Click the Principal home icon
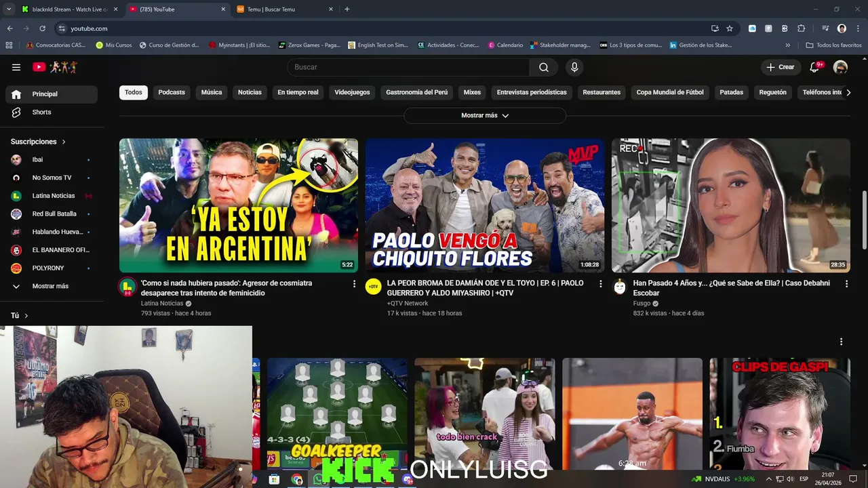This screenshot has width=868, height=488. [16, 94]
